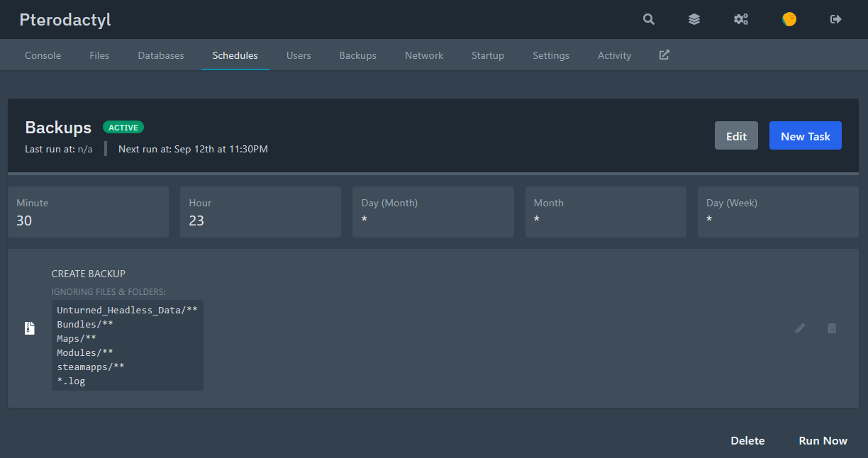Select the Schedules tab
Screen dimensions: 868x458
(235, 55)
